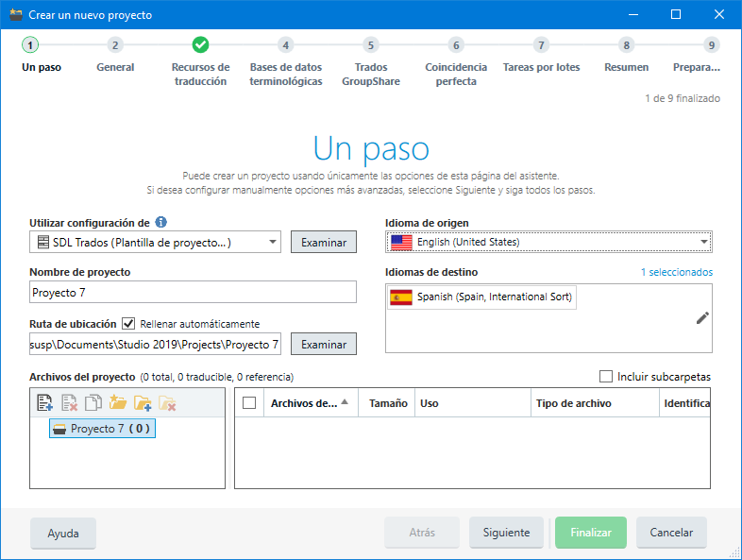Image resolution: width=742 pixels, height=560 pixels.
Task: Go to Tareas por lotes step
Action: 541,67
